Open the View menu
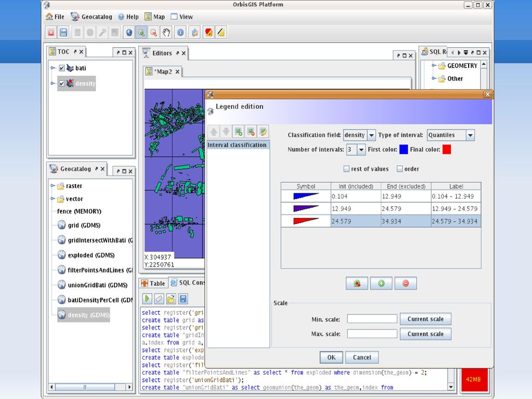 182,17
